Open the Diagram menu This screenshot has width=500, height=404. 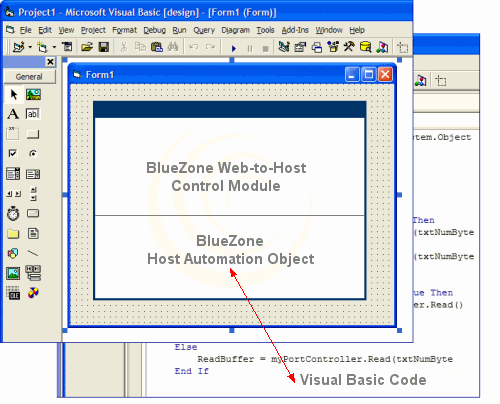(x=235, y=30)
